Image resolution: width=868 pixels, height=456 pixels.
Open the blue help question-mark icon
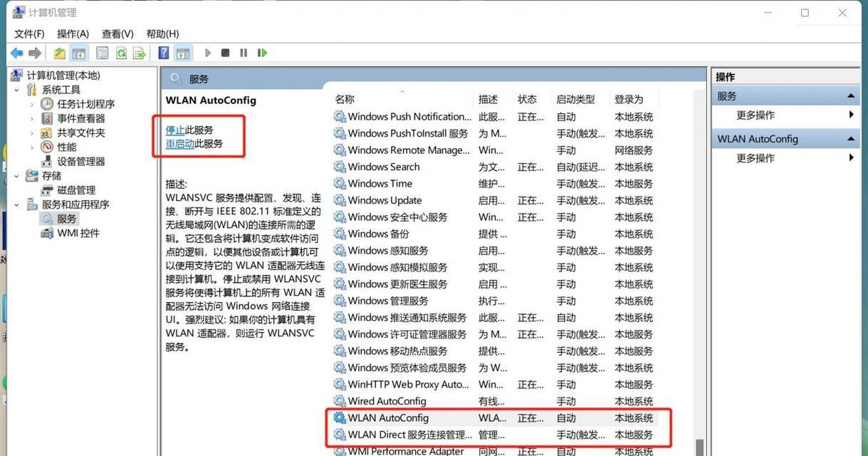164,53
